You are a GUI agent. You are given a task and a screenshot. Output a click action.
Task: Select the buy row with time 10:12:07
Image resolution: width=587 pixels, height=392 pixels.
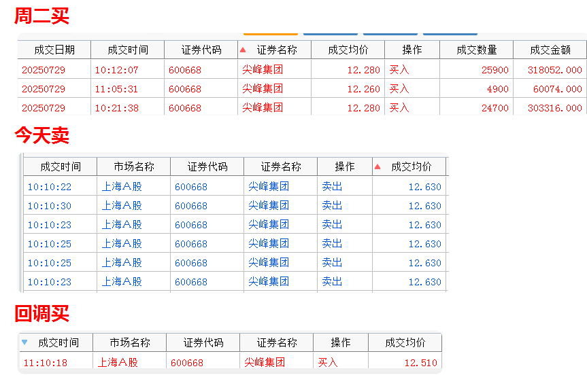[x=302, y=69]
